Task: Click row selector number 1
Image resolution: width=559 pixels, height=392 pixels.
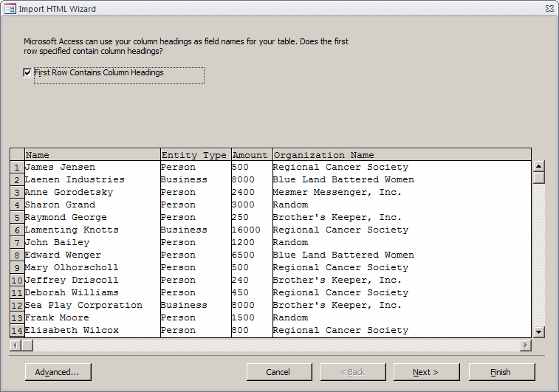Action: pos(17,167)
